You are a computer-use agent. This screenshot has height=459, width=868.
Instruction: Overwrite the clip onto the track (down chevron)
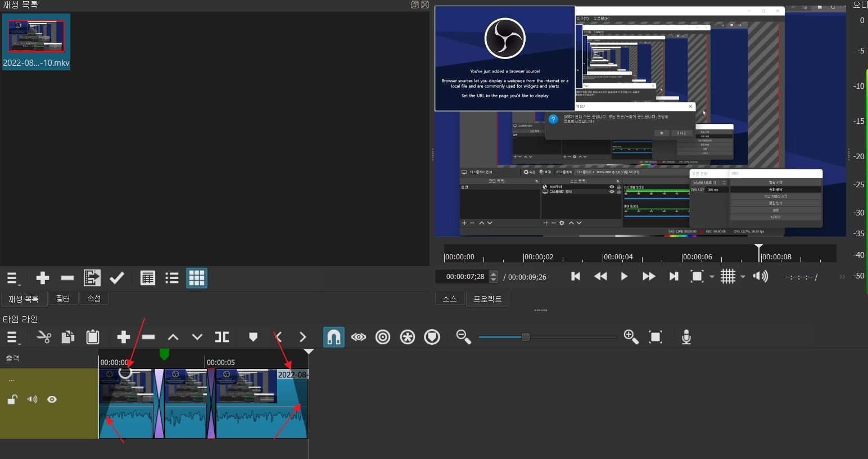197,337
